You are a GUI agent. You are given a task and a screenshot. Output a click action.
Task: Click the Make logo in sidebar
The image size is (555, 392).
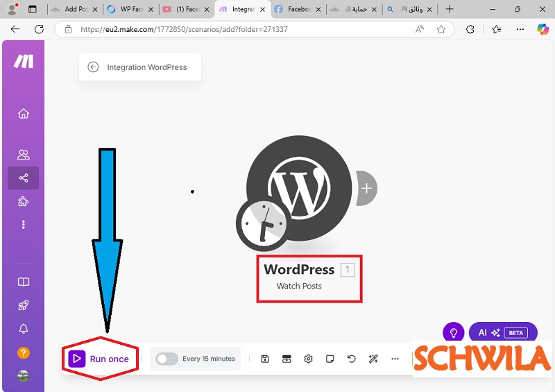24,61
